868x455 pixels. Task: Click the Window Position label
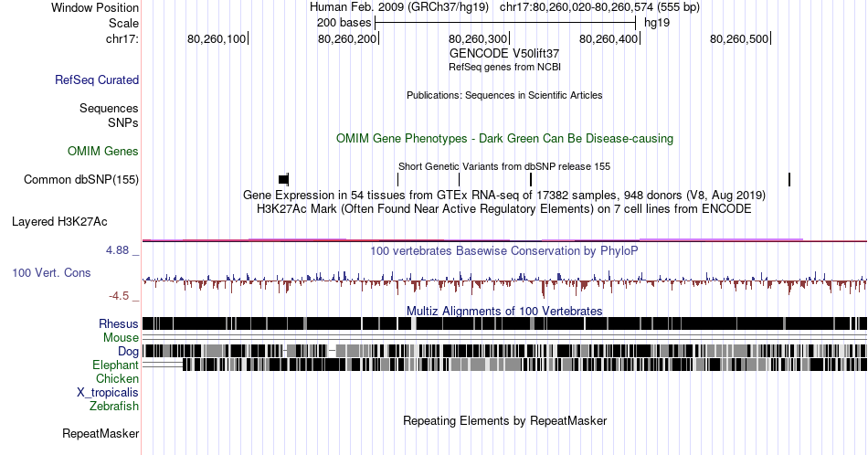pos(95,7)
